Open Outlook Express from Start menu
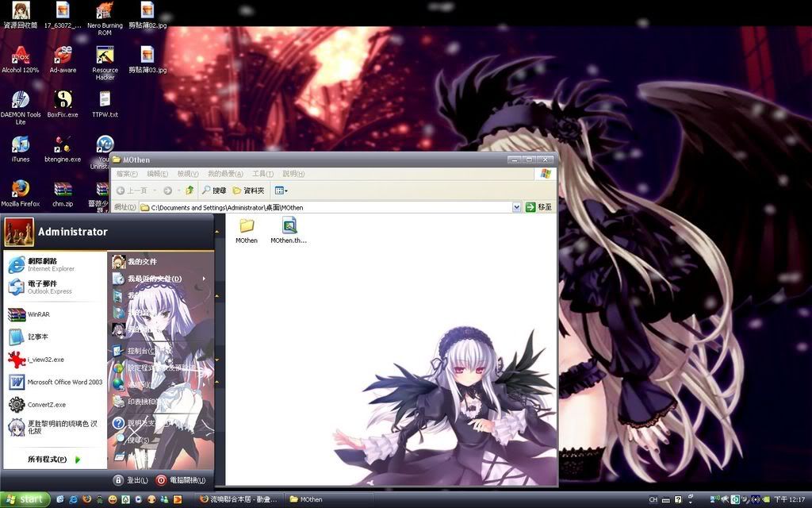 coord(55,287)
